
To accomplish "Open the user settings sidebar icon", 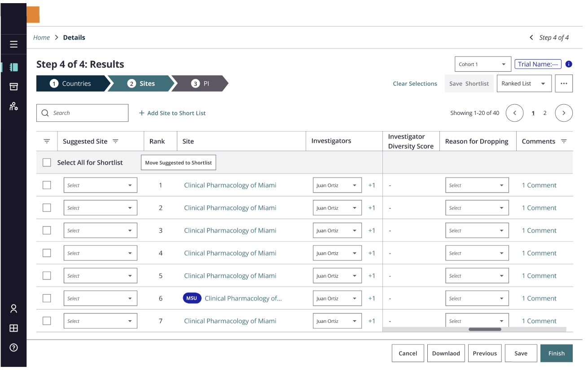I will 13,106.
